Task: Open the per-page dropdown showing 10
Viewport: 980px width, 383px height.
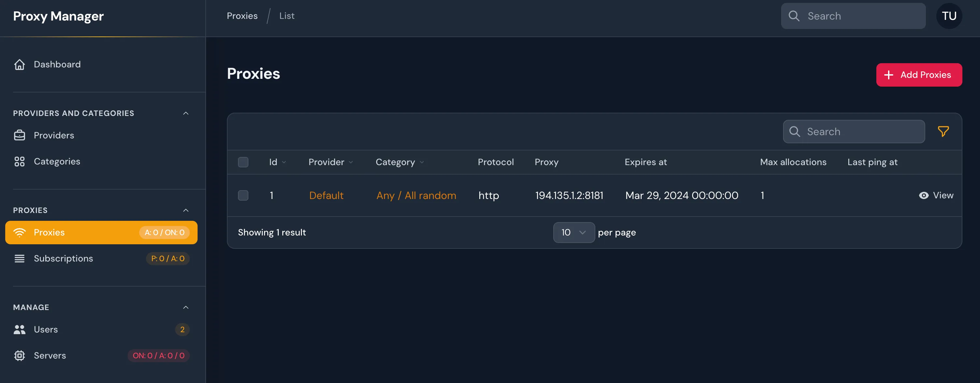Action: coord(573,232)
